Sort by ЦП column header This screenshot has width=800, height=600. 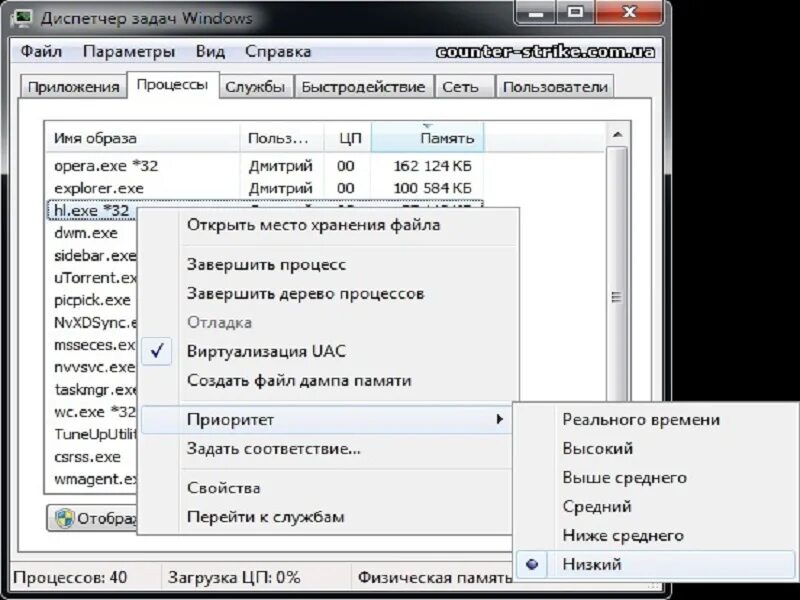(347, 138)
